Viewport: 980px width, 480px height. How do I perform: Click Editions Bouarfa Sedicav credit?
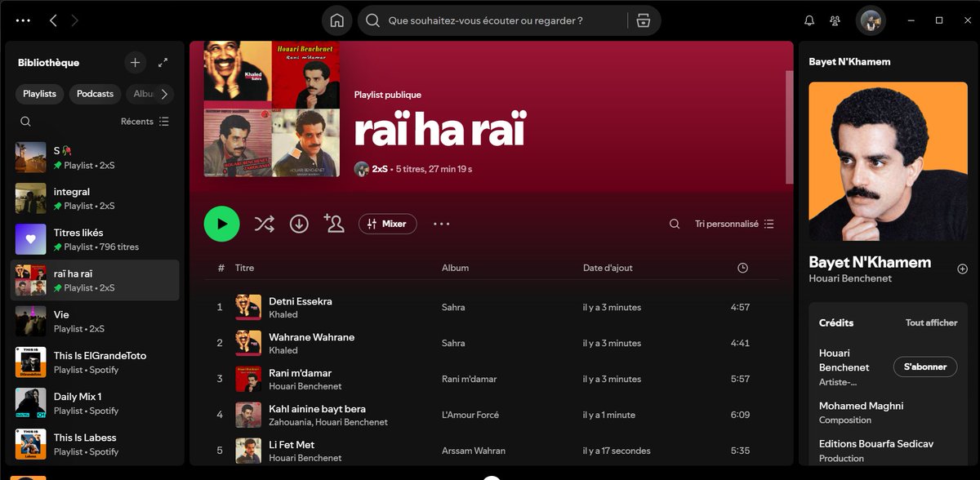point(876,443)
